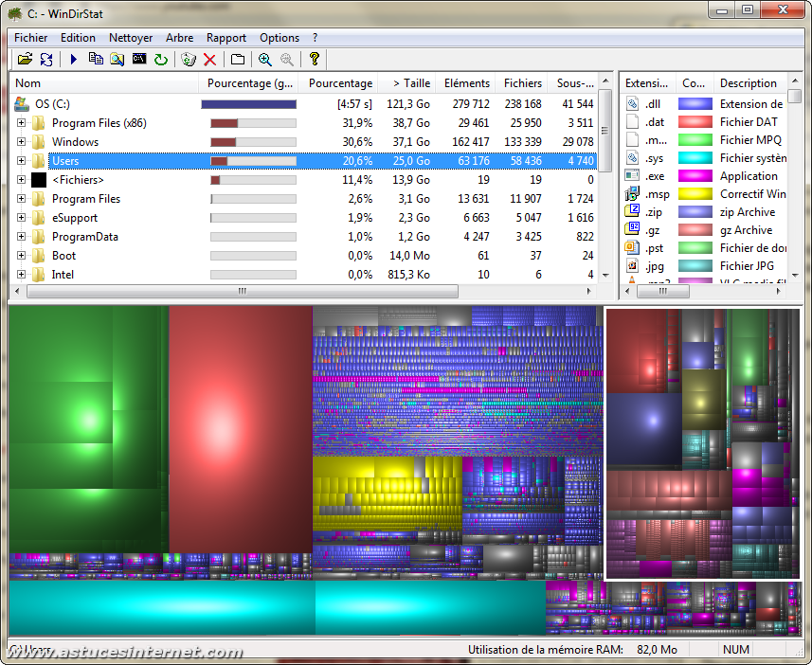This screenshot has width=812, height=665.
Task: Click the magenta .exe color swatch
Action: click(695, 175)
